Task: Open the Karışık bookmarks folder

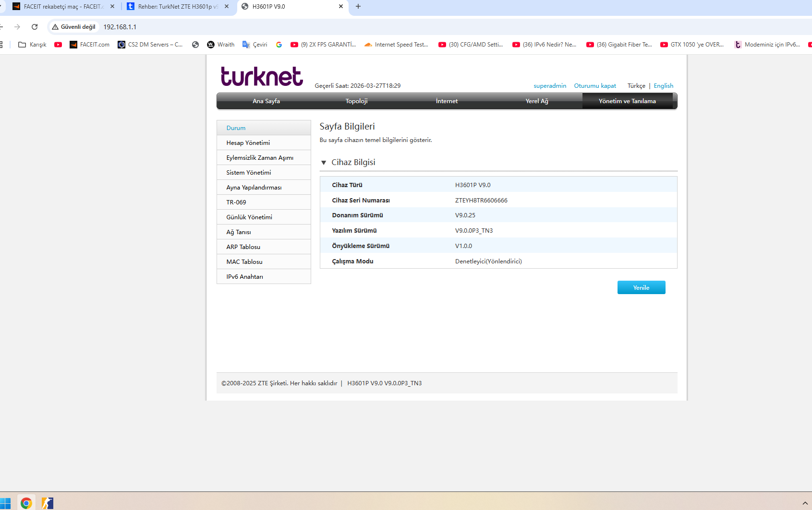Action: [x=32, y=45]
